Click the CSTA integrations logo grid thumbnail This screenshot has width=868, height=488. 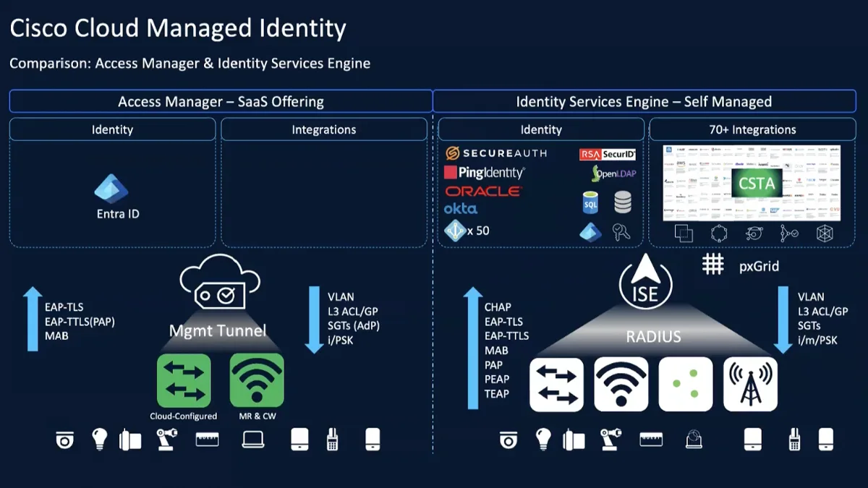(752, 182)
